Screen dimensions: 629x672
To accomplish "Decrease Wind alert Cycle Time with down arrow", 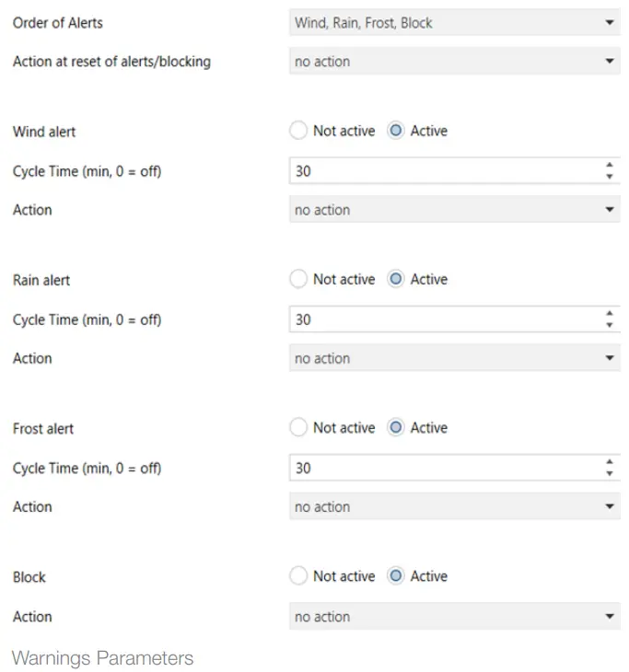I will pos(609,177).
